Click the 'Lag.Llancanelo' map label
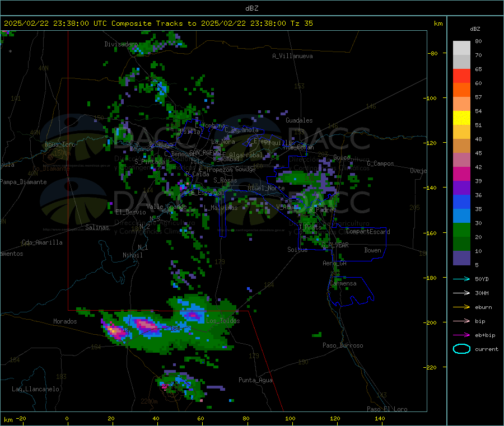 [35, 389]
